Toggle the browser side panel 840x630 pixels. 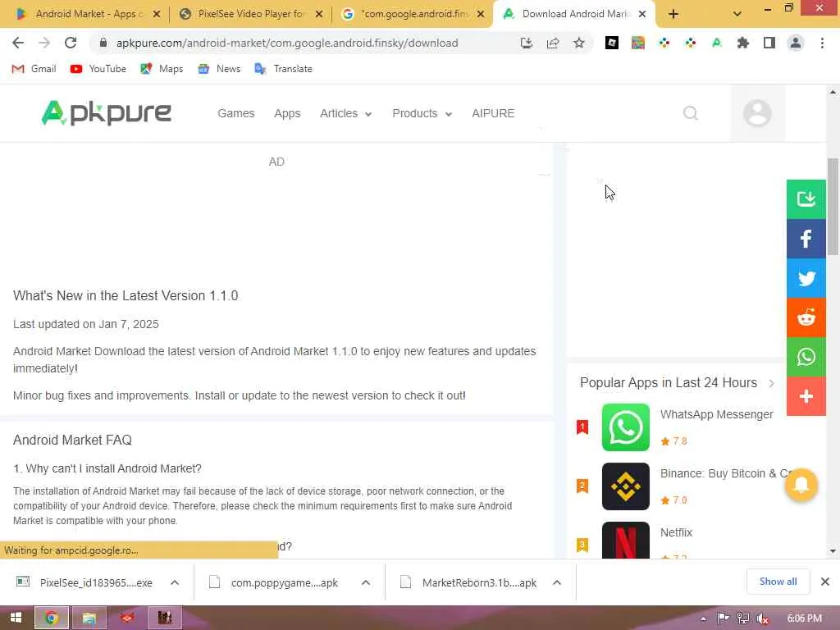coord(769,43)
